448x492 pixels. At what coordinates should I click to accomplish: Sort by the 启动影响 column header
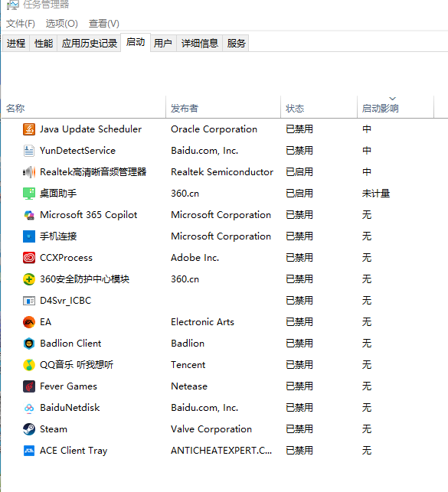pos(396,107)
